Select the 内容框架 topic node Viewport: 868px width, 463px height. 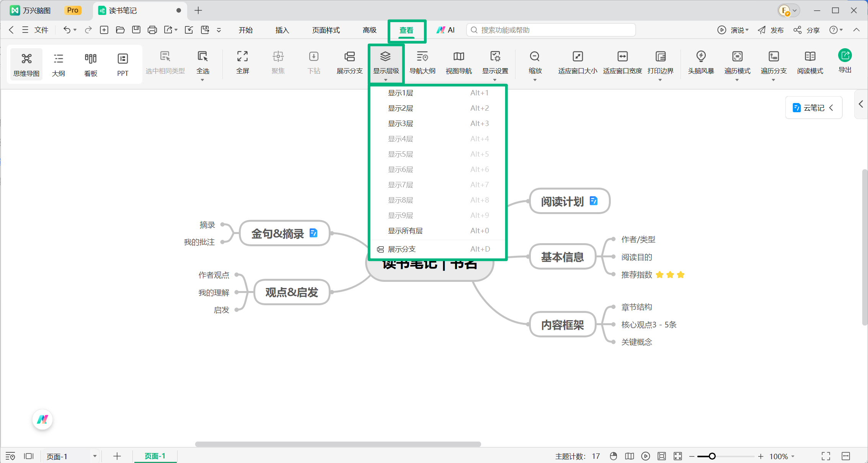coord(563,325)
